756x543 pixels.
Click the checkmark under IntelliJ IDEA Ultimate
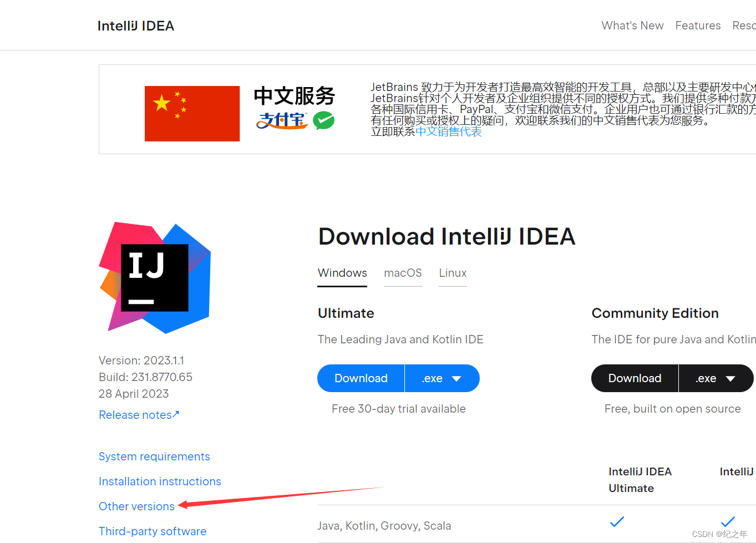[617, 521]
